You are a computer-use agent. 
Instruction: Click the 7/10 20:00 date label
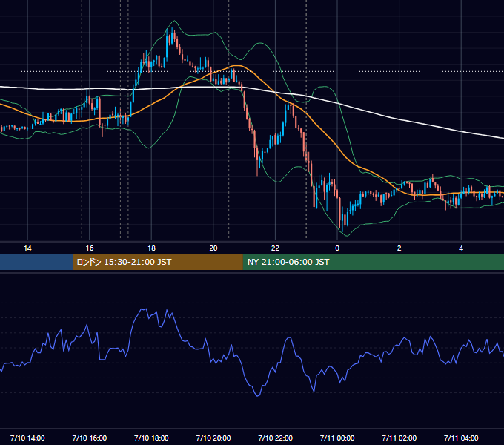pyautogui.click(x=213, y=438)
